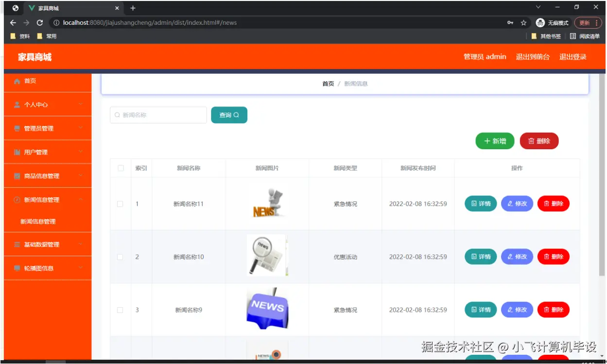Click the 更新 browser update button
The height and width of the screenshot is (364, 607).
[x=588, y=23]
